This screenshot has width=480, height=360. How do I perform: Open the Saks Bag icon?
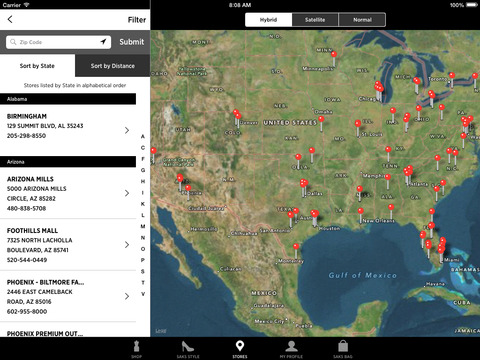pos(343,346)
